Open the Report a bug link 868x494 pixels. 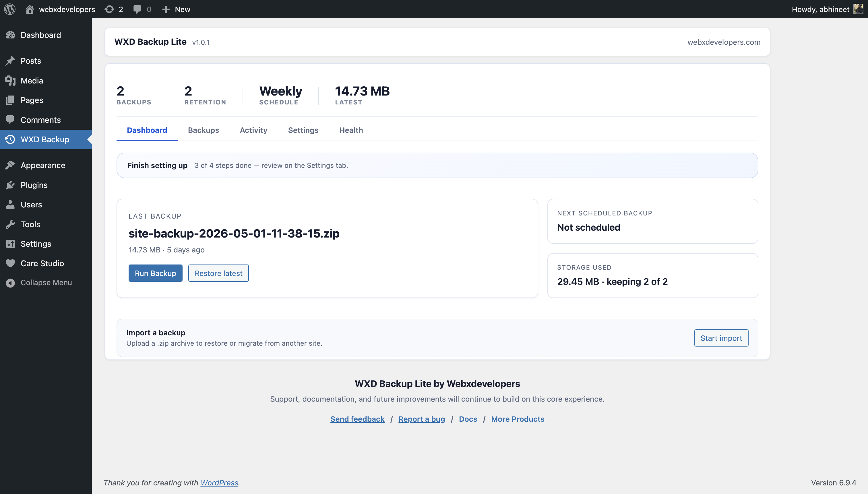(422, 419)
